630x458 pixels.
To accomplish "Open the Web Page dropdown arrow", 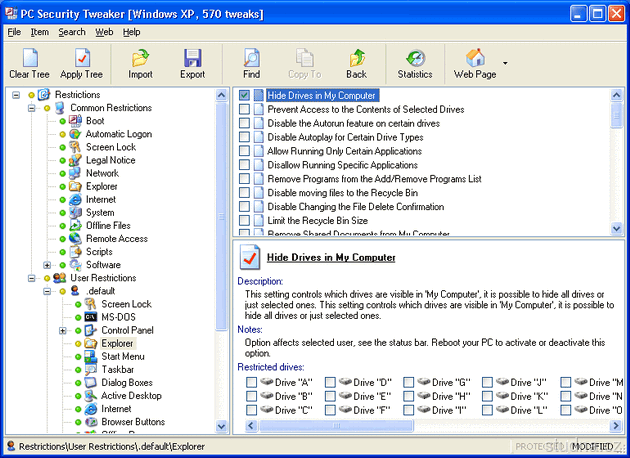I will tap(505, 63).
